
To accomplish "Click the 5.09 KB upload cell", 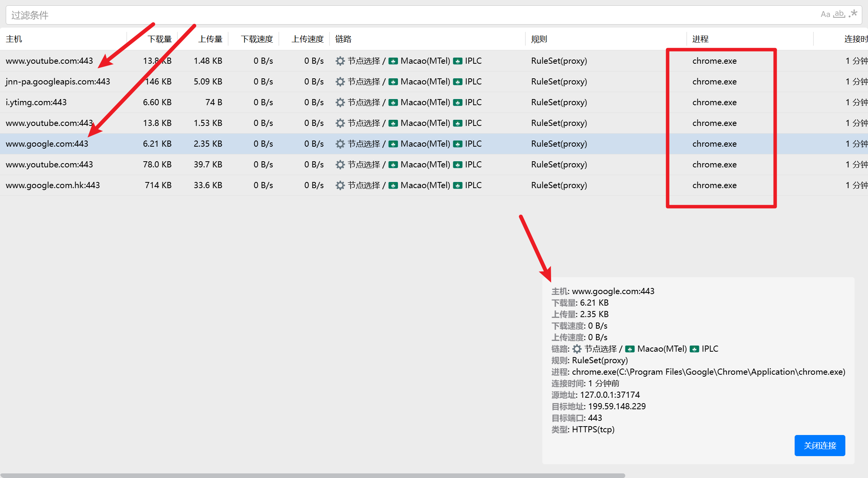I will (208, 81).
